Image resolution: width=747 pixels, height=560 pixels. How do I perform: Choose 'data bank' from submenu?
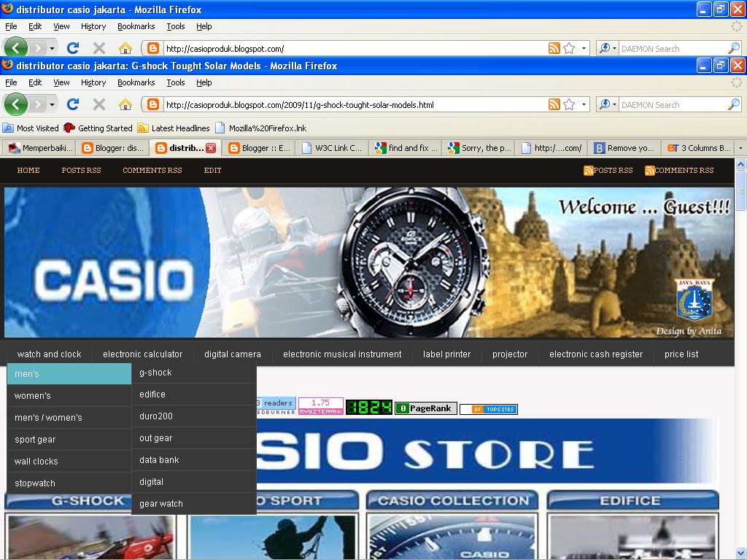coord(194,460)
